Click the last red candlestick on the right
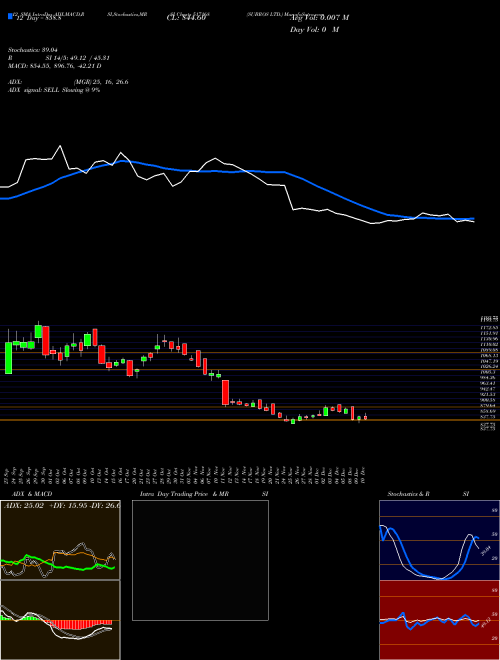The height and width of the screenshot is (660, 500). (365, 418)
